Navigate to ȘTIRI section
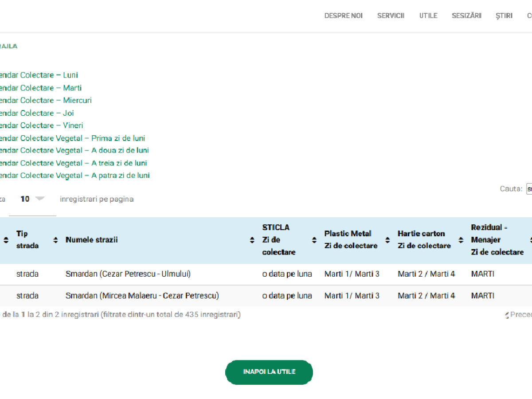The image size is (532, 399). click(504, 16)
